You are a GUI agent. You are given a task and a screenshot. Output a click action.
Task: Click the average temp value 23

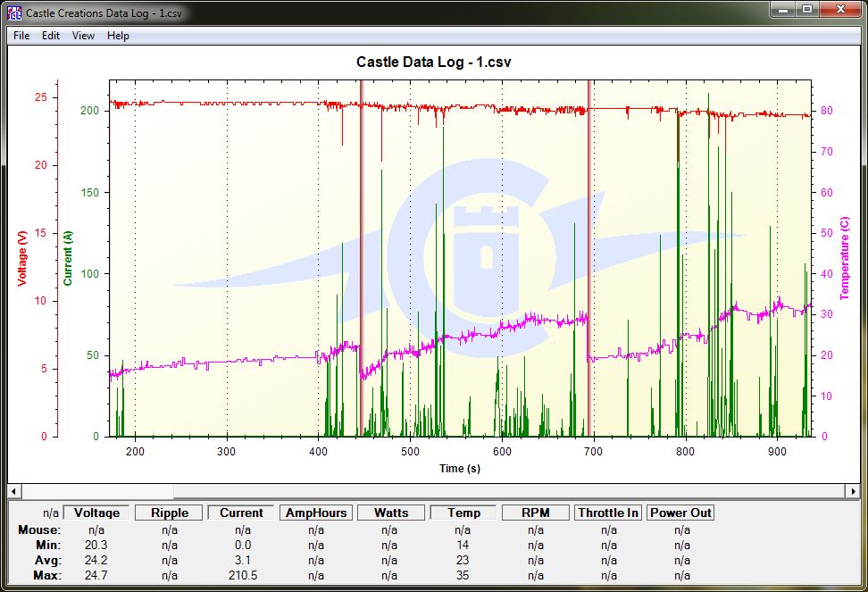(463, 560)
